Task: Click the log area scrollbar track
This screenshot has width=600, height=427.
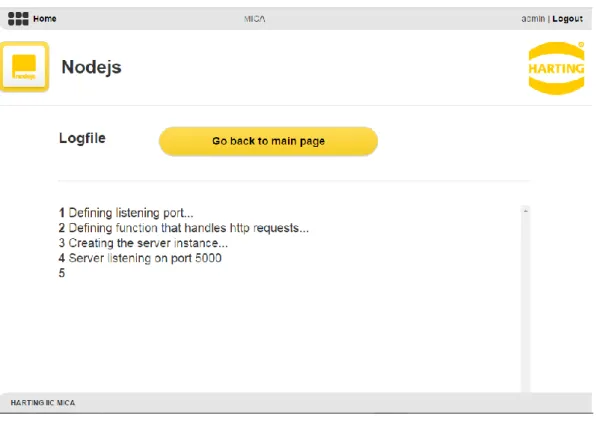Action: (x=526, y=303)
